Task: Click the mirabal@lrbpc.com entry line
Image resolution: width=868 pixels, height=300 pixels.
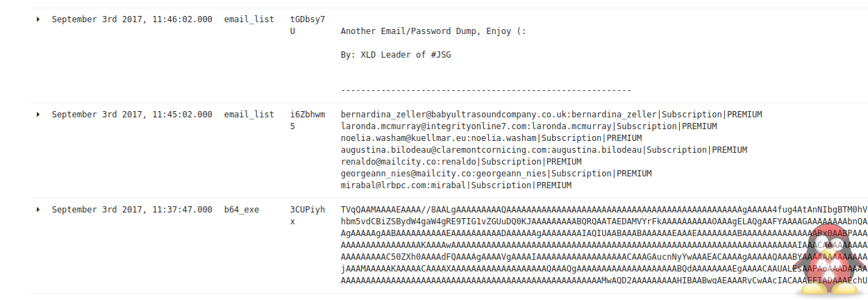Action: coord(456,185)
